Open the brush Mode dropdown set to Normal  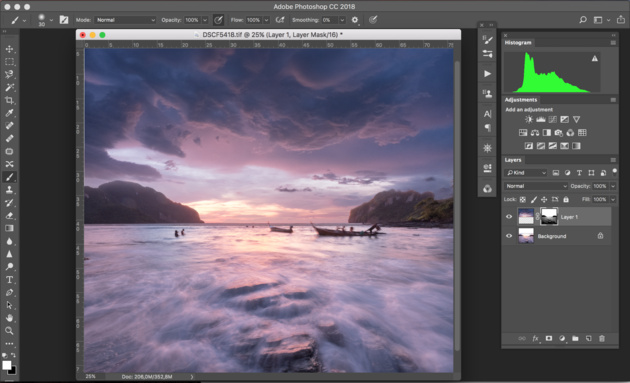click(x=125, y=20)
